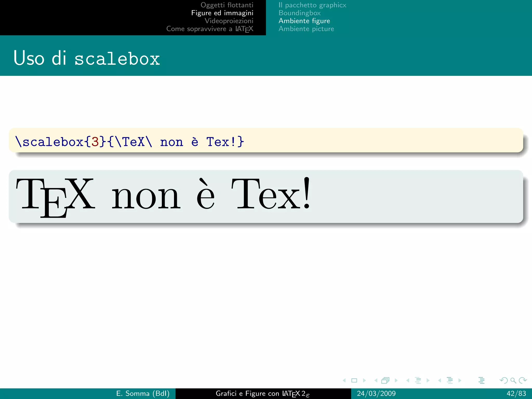This screenshot has width=532, height=399.
Task: Click the next slide arrow icon
Action: (364, 381)
